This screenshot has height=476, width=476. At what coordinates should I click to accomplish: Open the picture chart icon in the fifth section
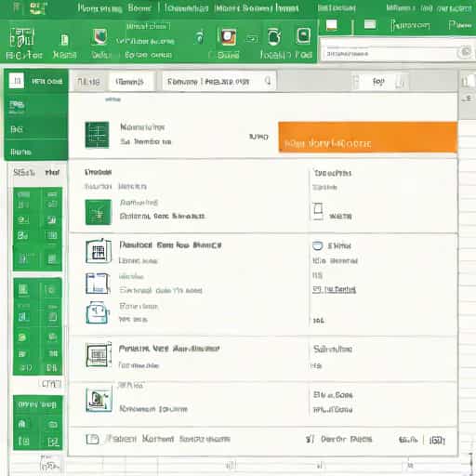point(99,399)
